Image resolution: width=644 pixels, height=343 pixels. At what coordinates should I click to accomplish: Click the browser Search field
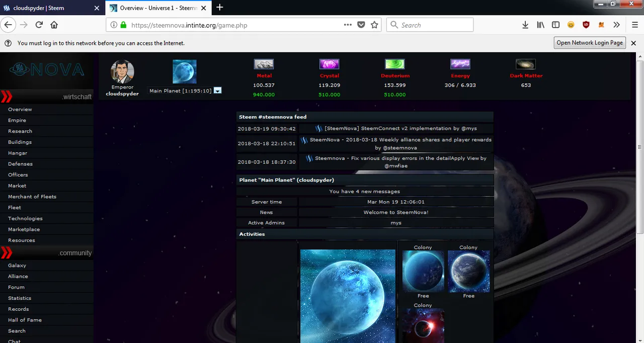point(430,25)
